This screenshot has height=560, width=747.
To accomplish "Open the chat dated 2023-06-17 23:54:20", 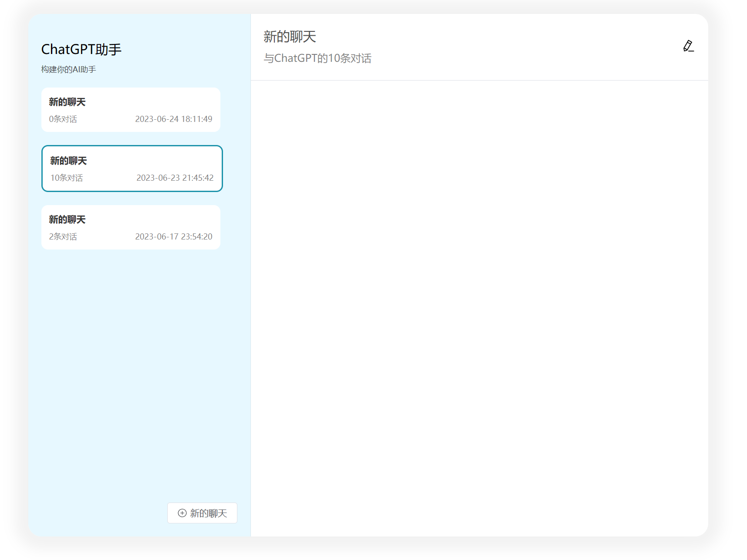I will pyautogui.click(x=131, y=227).
